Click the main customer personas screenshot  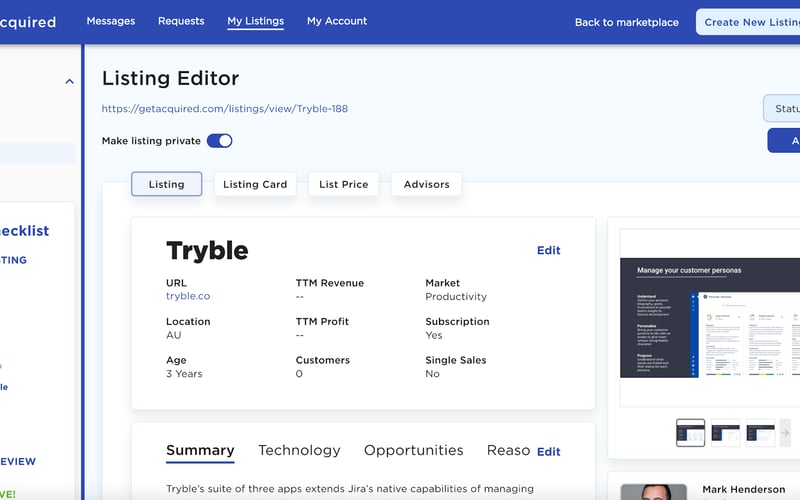(x=710, y=318)
